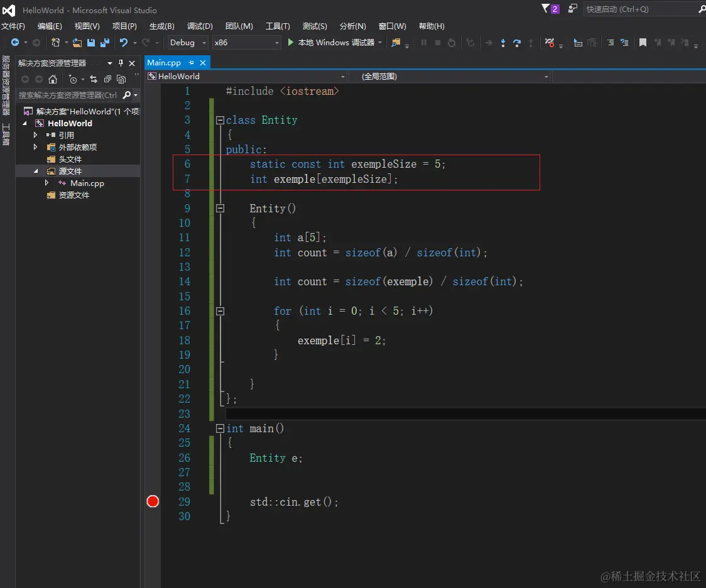
Task: Switch to the Main.cpp editor tab
Action: click(x=164, y=63)
